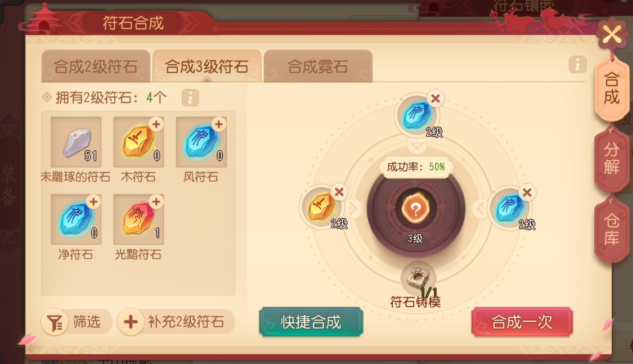Viewport: 633px width, 364px height.
Task: Open the 筛选 filter options
Action: click(x=77, y=322)
